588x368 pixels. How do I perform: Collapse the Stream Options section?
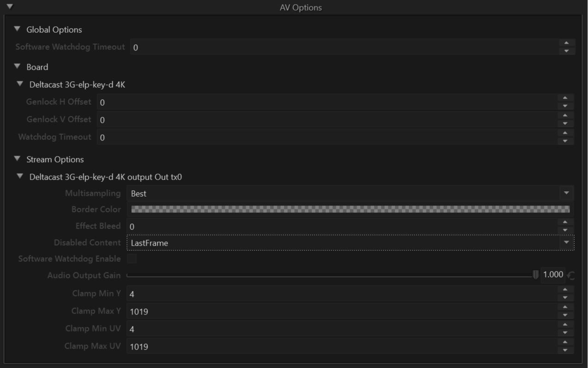17,159
